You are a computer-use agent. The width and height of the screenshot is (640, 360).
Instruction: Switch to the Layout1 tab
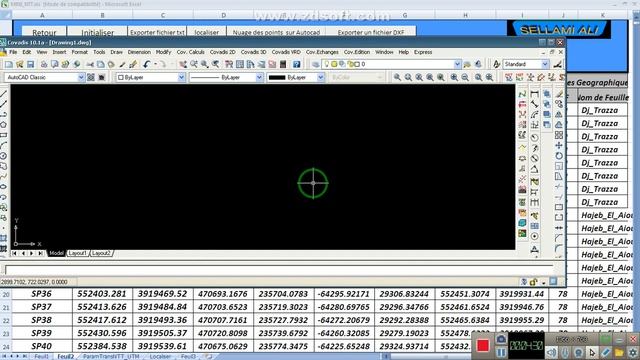click(78, 253)
